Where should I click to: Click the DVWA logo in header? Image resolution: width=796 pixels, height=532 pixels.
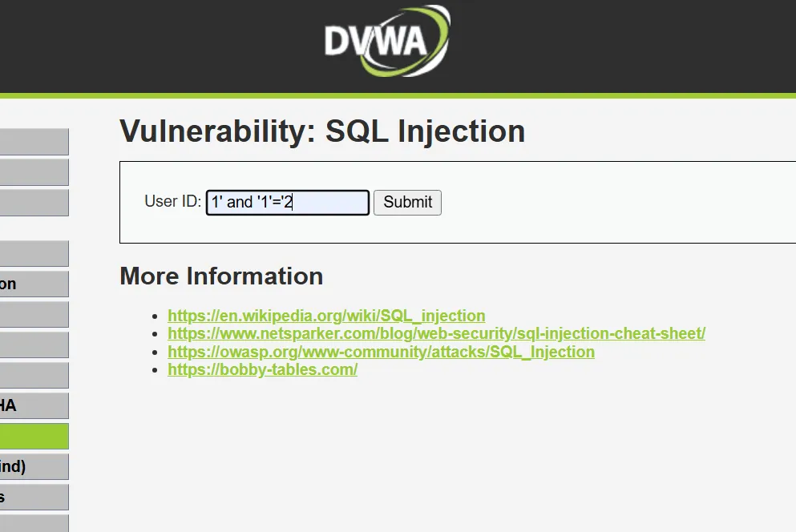[x=387, y=40]
